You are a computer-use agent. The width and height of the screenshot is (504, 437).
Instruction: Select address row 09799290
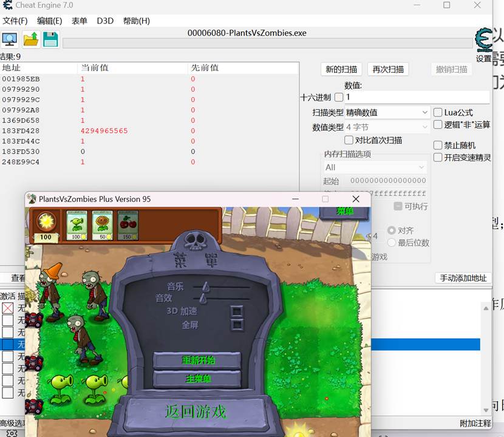[x=149, y=89]
